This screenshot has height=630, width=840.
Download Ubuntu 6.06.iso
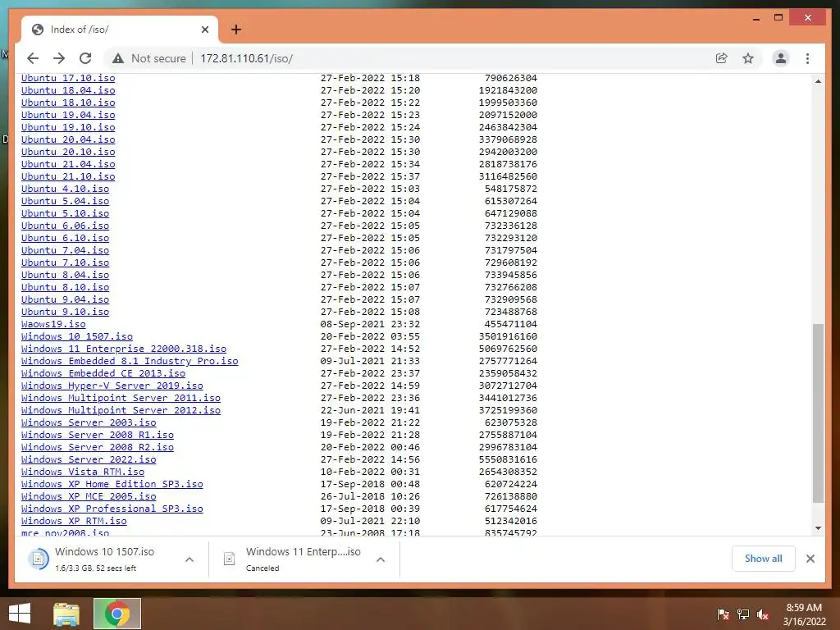pos(66,226)
